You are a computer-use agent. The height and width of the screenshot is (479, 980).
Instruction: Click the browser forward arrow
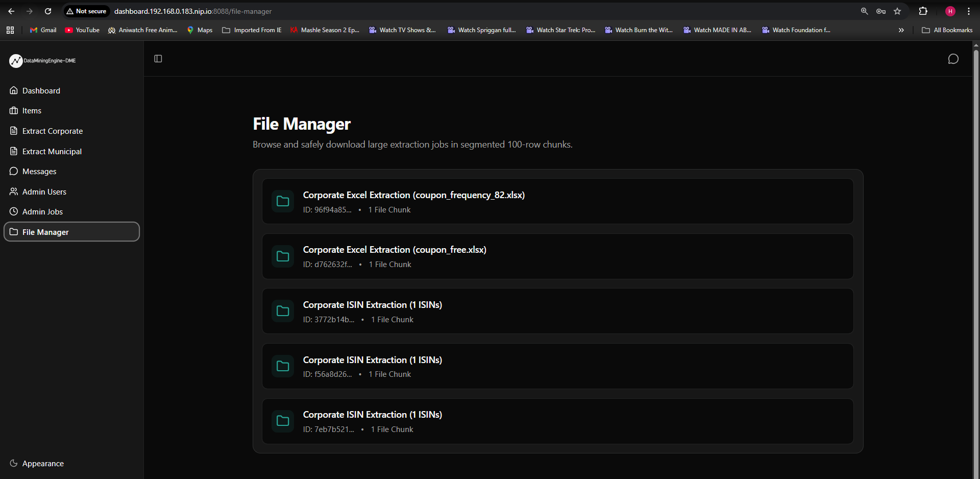(x=30, y=11)
